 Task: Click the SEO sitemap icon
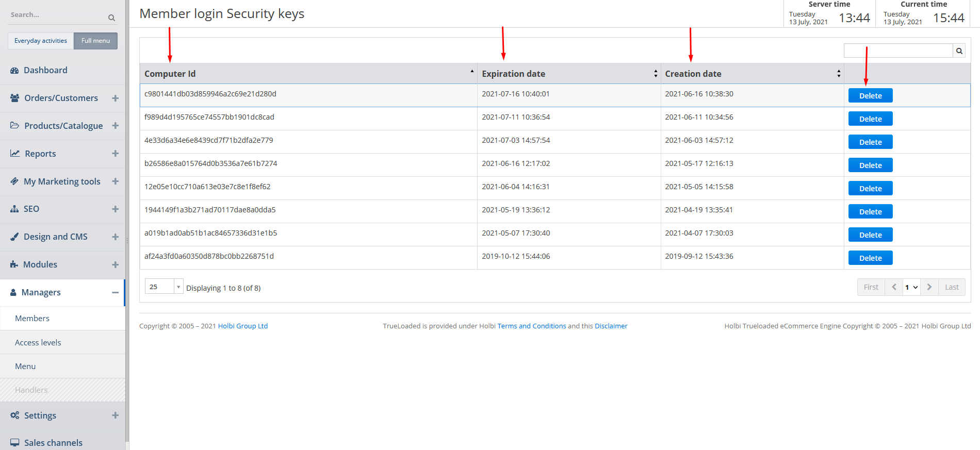click(x=14, y=209)
